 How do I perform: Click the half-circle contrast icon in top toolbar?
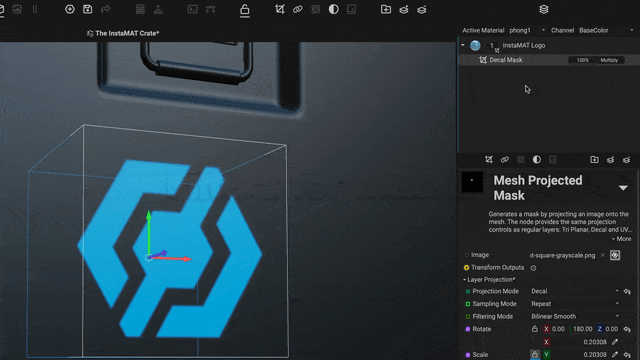click(333, 9)
